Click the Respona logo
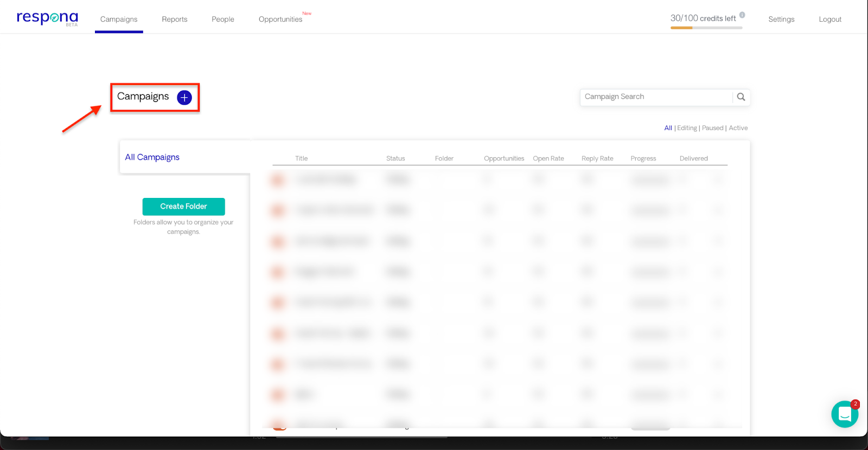Viewport: 868px width, 450px height. pyautogui.click(x=47, y=18)
